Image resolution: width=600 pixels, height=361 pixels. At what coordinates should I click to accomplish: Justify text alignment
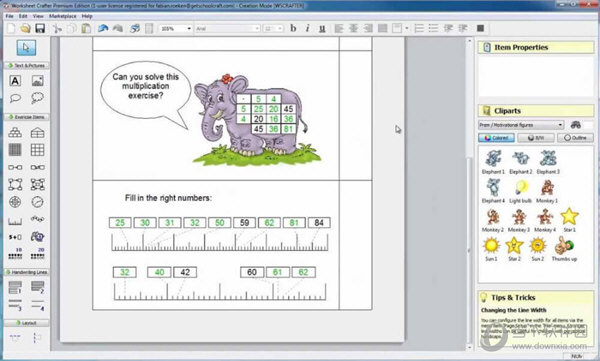click(382, 28)
